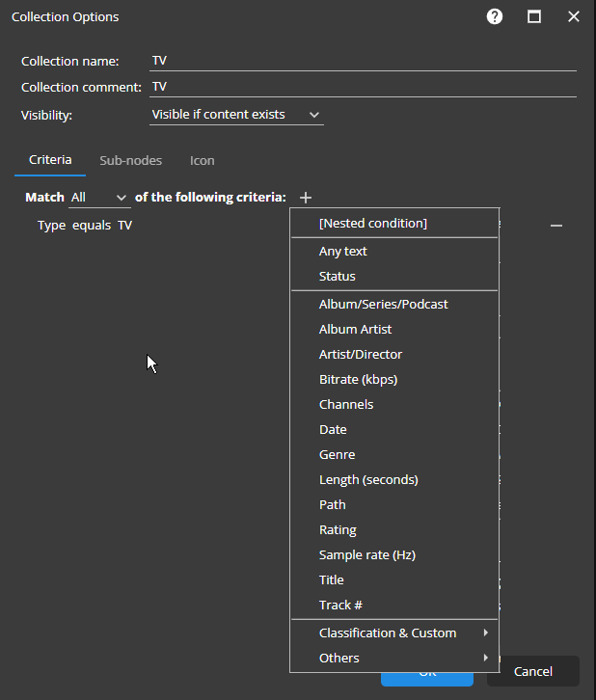Viewport: 596px width, 700px height.
Task: Open the Visibility dropdown
Action: 236,115
